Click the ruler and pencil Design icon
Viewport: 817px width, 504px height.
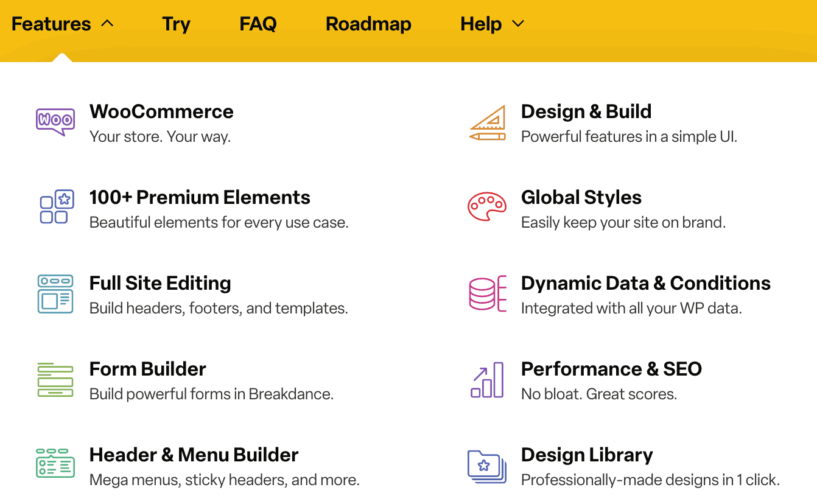tap(488, 122)
